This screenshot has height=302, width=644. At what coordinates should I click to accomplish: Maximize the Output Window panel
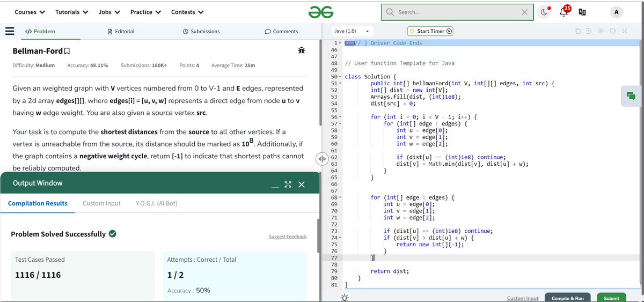coord(287,185)
